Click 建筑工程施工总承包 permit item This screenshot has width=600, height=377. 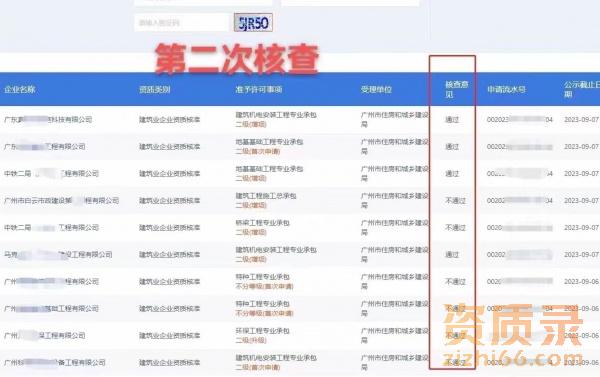click(266, 196)
